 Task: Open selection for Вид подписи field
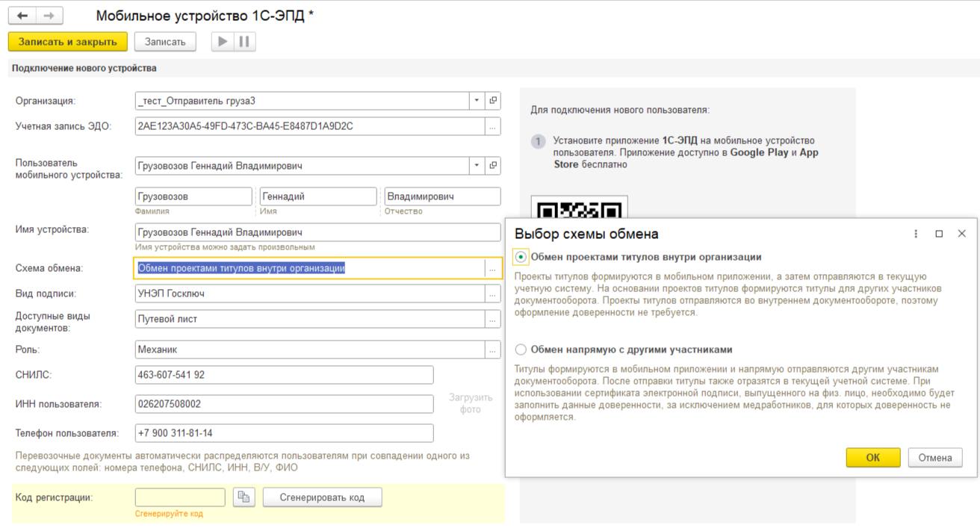[492, 294]
